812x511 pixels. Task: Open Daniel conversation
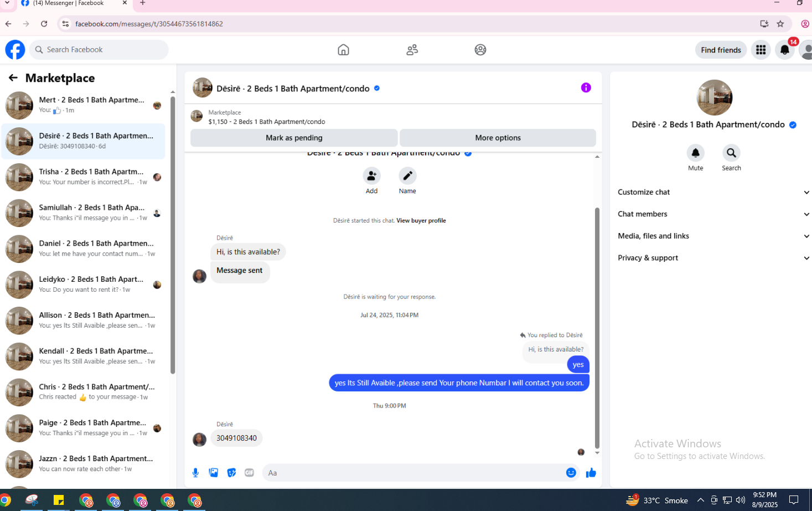(83, 249)
